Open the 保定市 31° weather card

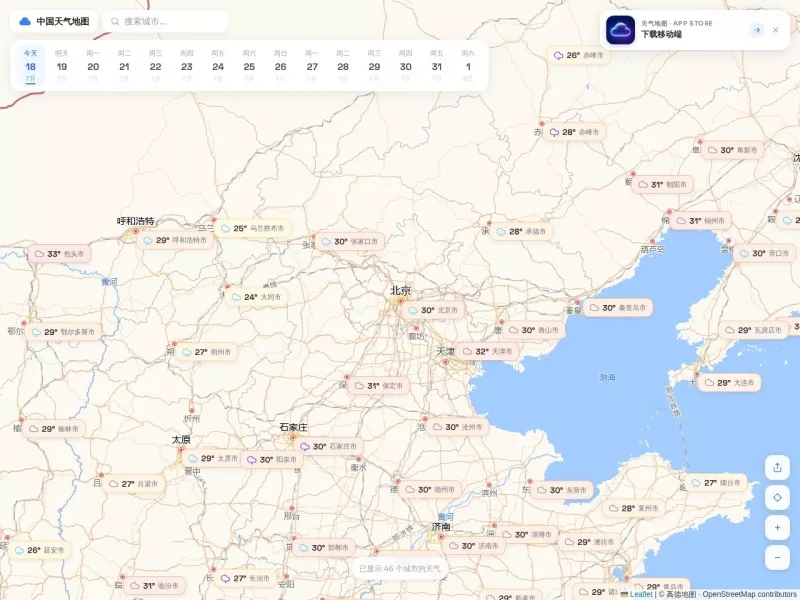[x=379, y=386]
